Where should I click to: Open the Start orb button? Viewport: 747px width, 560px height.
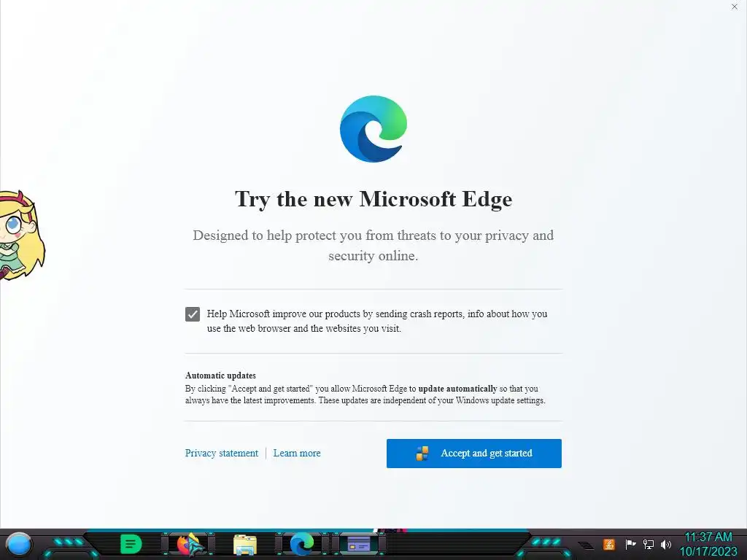click(19, 545)
